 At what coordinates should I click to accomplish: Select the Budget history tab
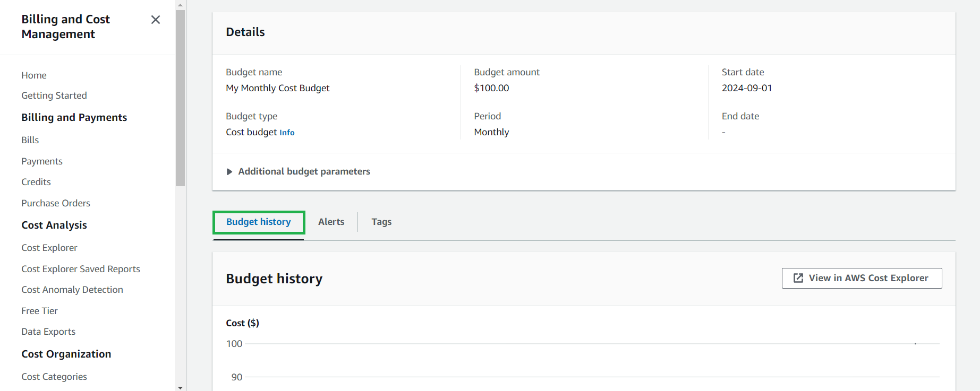click(x=259, y=222)
